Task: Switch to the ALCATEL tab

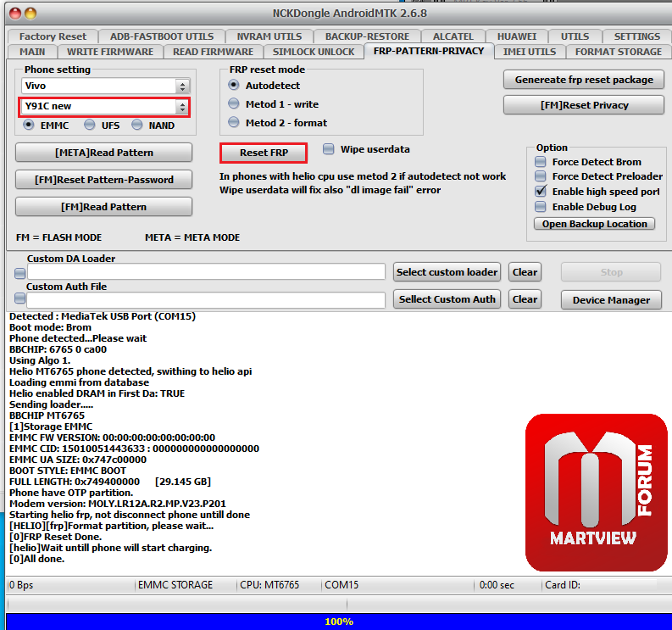Action: pos(453,36)
